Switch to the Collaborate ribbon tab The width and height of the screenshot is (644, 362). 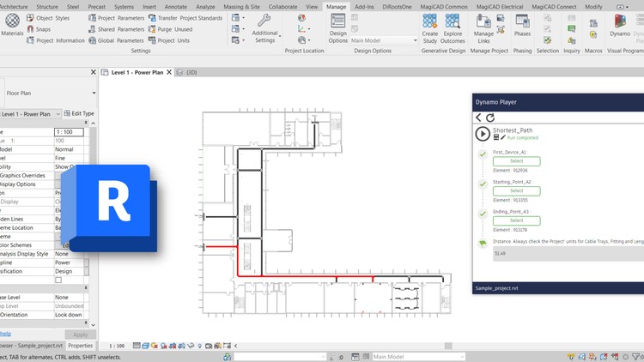[x=283, y=7]
